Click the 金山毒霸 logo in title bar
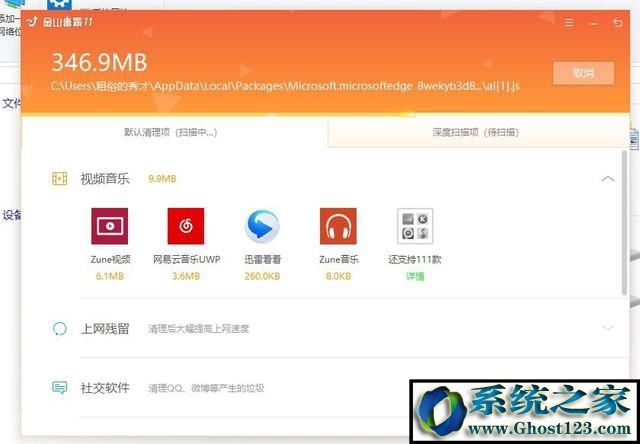Screen dimensions: 640x444 (x=32, y=22)
